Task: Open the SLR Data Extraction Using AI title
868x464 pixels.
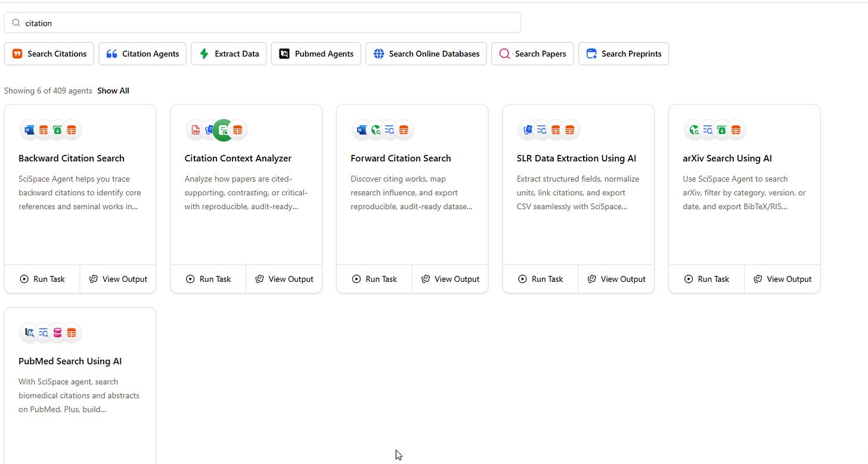Action: [576, 158]
